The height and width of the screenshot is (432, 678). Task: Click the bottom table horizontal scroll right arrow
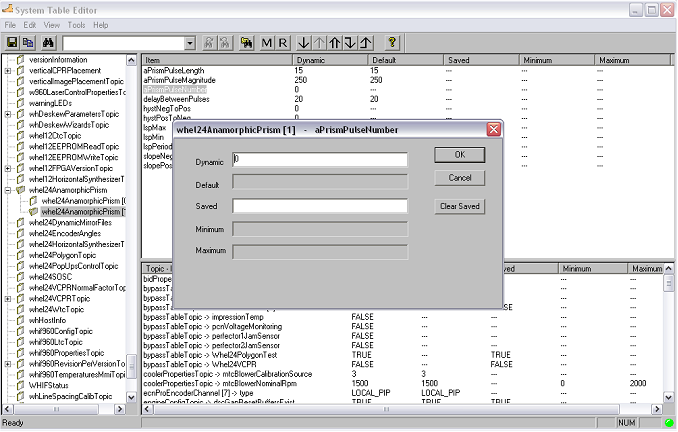657,409
